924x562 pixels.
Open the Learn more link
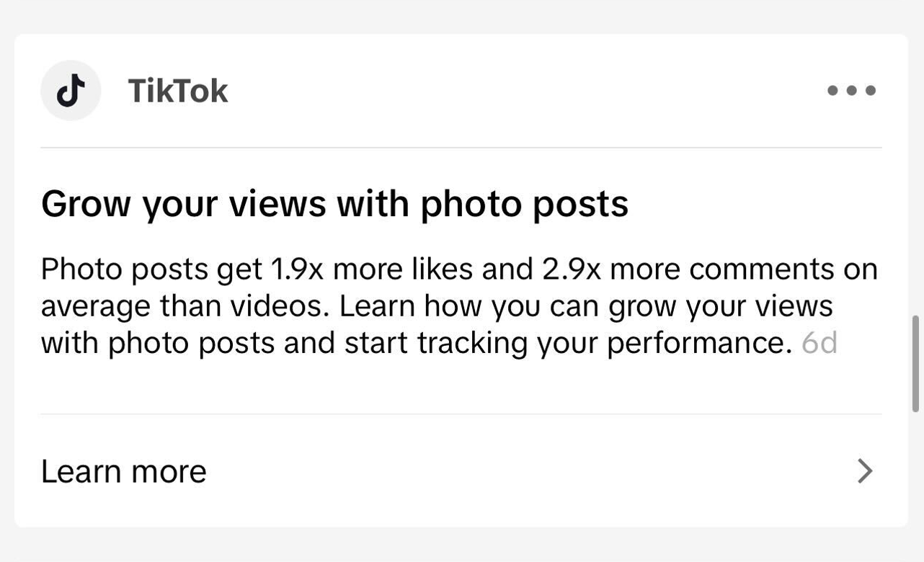click(x=461, y=471)
